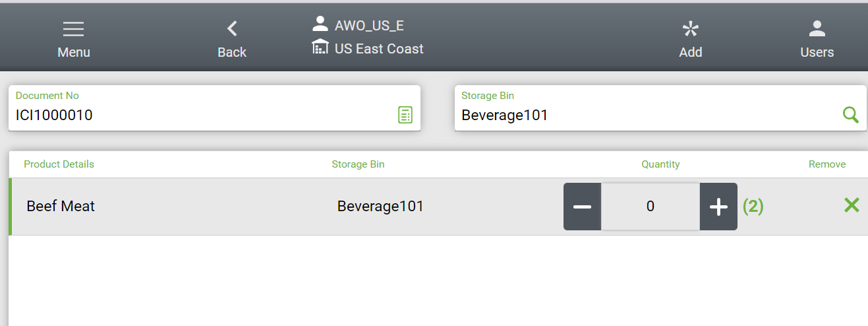This screenshot has height=326, width=868.
Task: Click the Storage Bin column header
Action: [358, 164]
